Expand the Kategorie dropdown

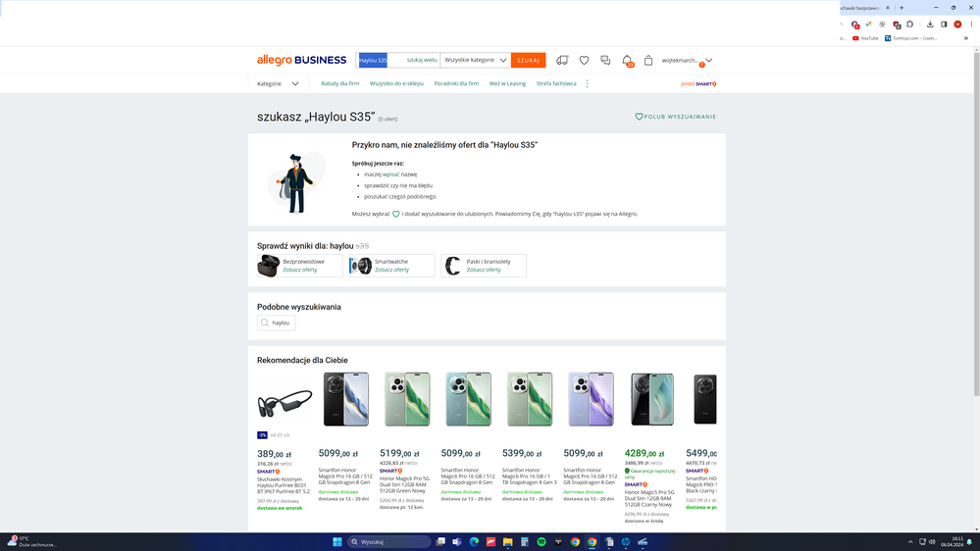(279, 83)
